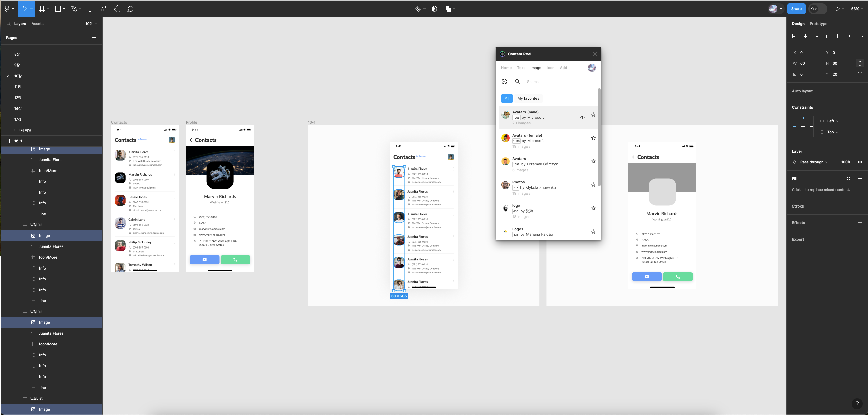The height and width of the screenshot is (415, 868).
Task: Select the Hand tool in toolbar
Action: (x=117, y=9)
